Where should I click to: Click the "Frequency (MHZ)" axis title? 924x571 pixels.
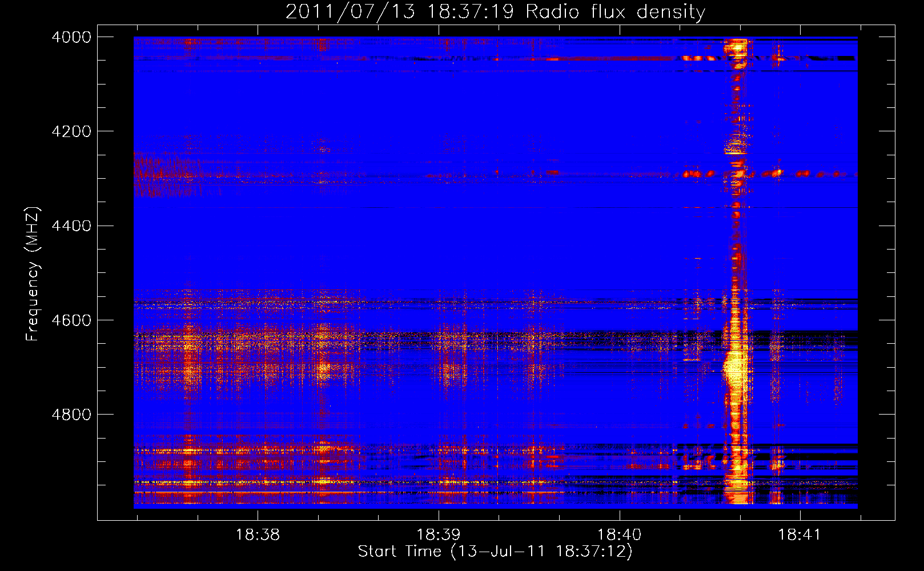(x=33, y=274)
